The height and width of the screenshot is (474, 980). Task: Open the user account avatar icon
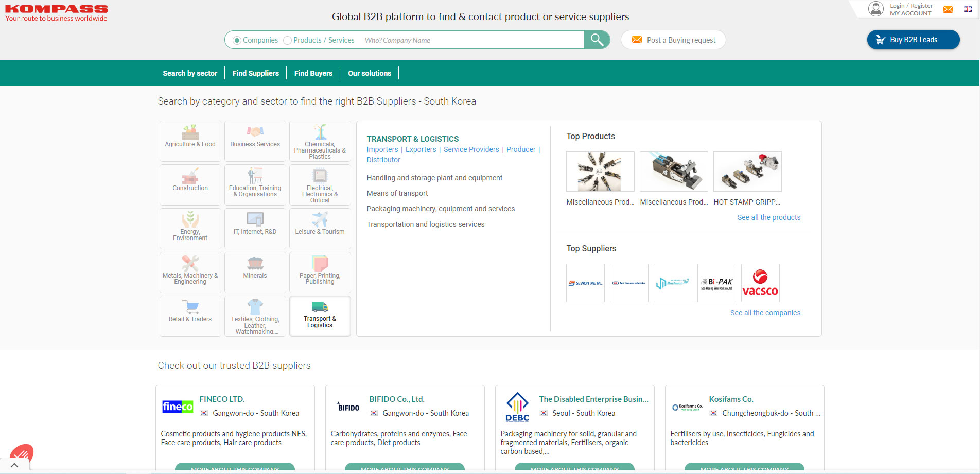pos(876,9)
